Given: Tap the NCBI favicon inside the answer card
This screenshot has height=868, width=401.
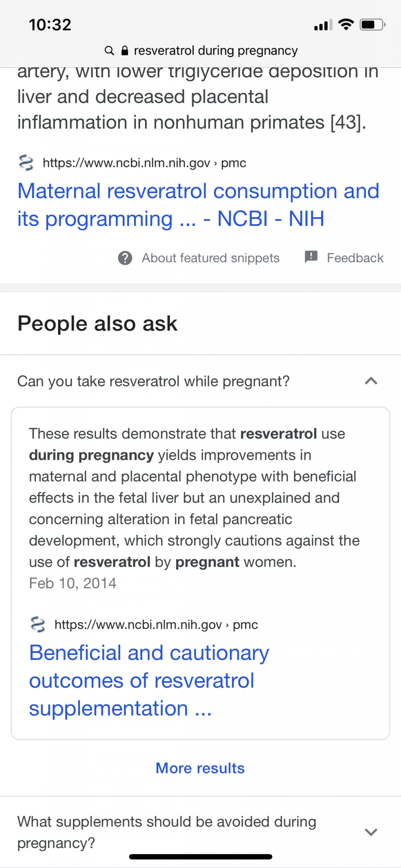Looking at the screenshot, I should [x=38, y=624].
